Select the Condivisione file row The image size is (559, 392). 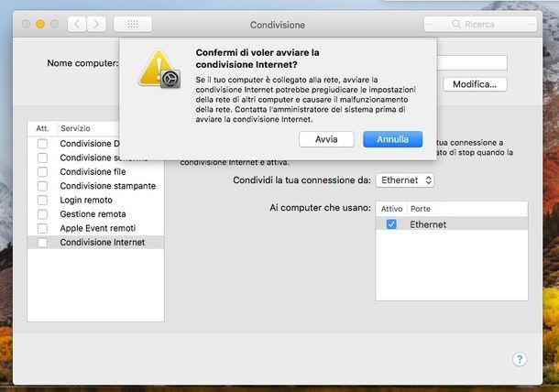[x=95, y=172]
